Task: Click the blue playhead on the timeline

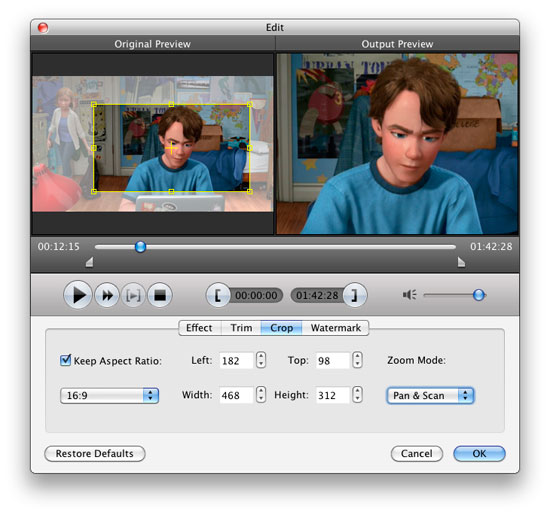Action: pos(140,247)
